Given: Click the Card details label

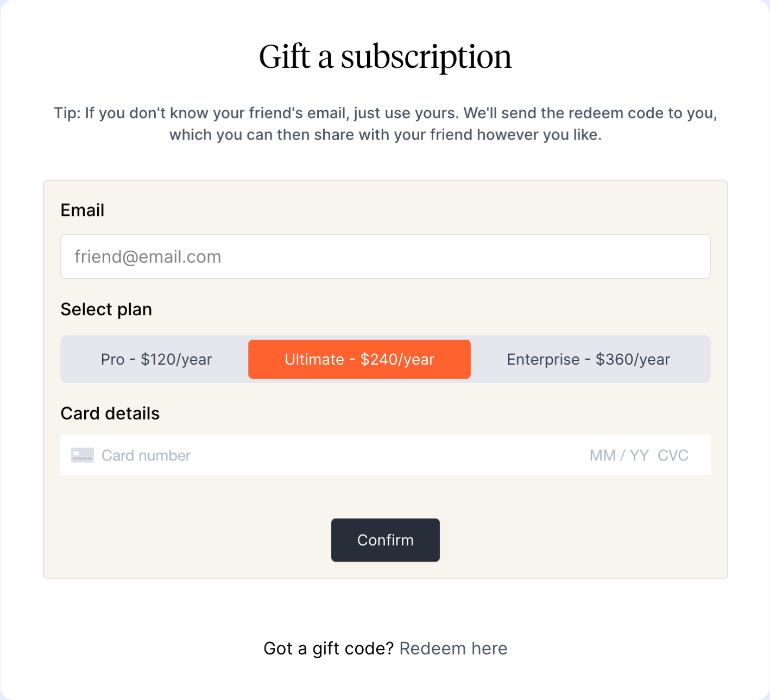Looking at the screenshot, I should point(110,413).
